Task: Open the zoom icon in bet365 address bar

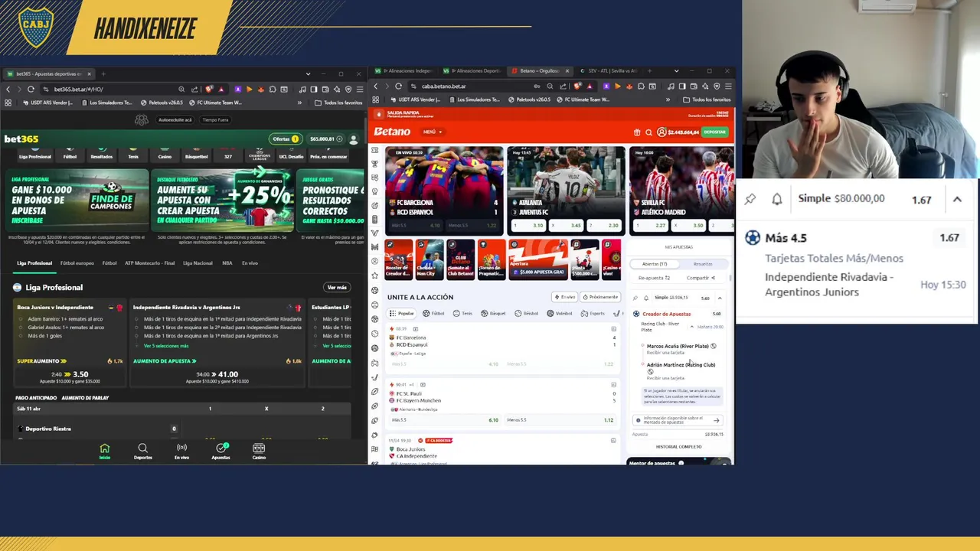Action: (181, 90)
